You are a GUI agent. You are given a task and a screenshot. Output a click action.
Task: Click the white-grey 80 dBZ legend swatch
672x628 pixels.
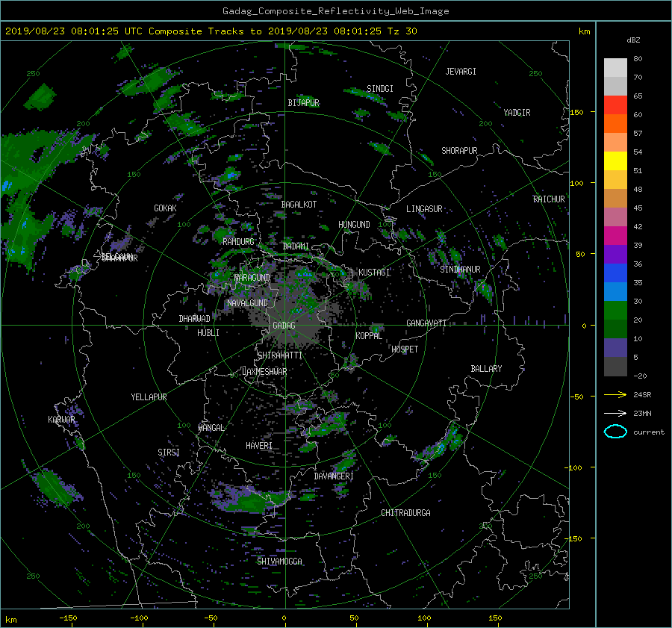[x=615, y=67]
